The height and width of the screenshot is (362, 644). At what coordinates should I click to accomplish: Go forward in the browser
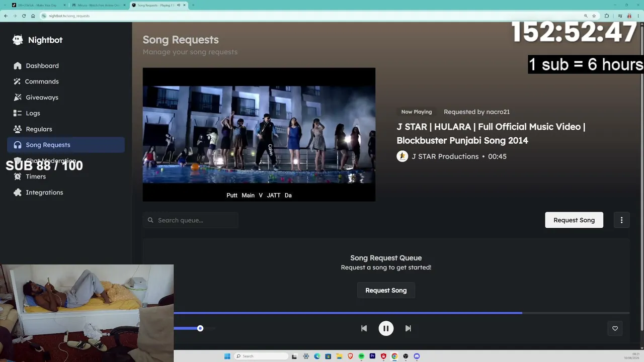point(15,16)
